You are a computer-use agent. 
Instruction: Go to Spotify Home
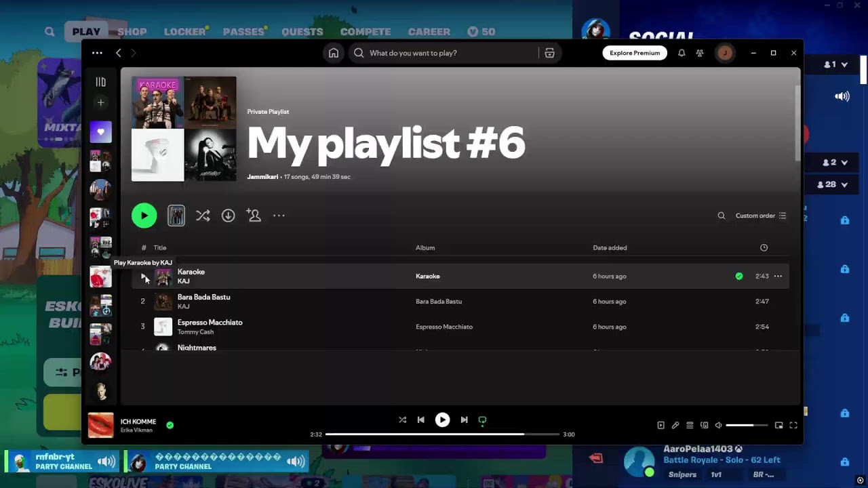point(333,53)
